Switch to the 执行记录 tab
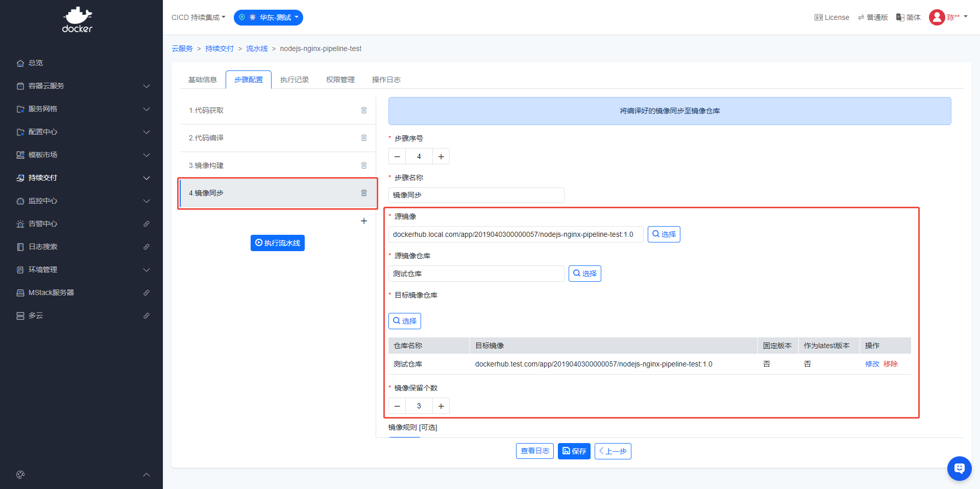This screenshot has height=489, width=980. tap(295, 80)
